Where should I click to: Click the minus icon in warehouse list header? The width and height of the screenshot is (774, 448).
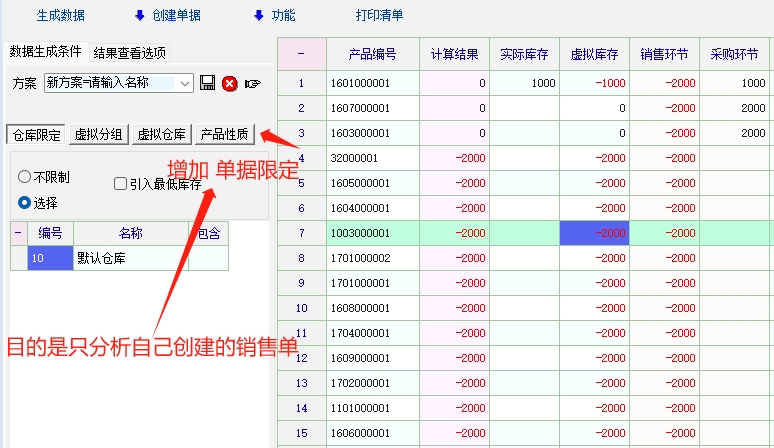coord(18,233)
